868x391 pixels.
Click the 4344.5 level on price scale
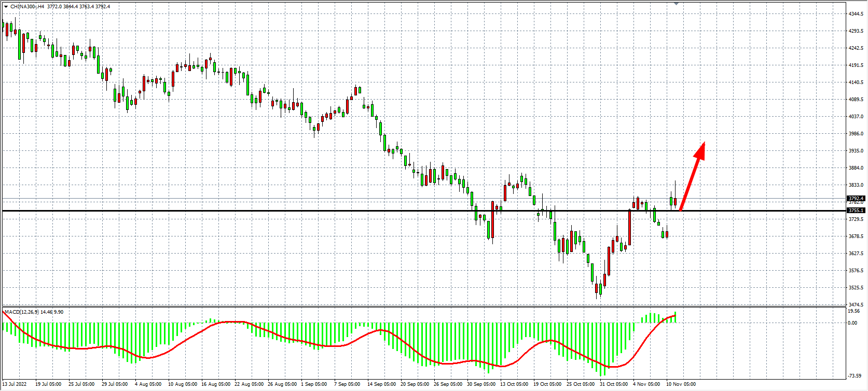tap(856, 14)
